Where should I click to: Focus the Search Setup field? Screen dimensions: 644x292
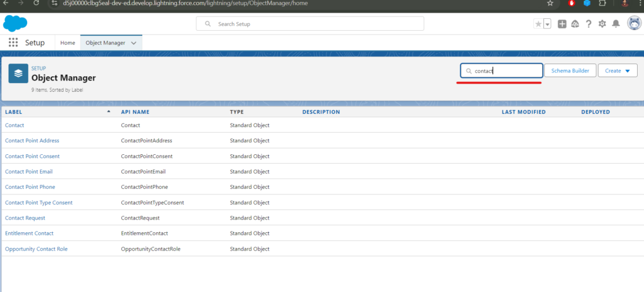[310, 24]
